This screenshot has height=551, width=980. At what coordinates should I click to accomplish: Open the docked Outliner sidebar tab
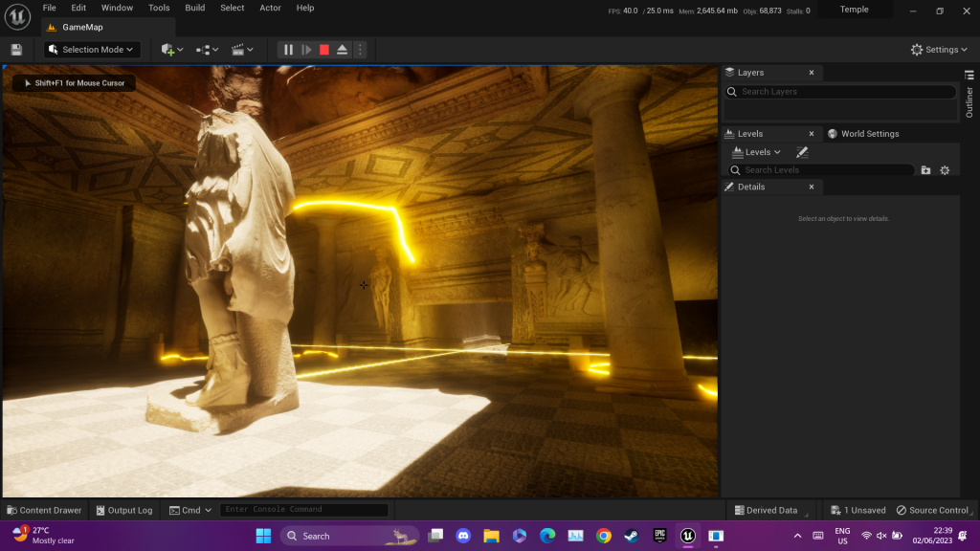pyautogui.click(x=969, y=96)
